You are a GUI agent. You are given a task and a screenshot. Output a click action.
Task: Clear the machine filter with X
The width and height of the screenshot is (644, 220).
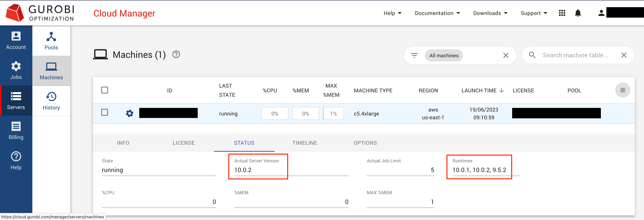coord(506,55)
